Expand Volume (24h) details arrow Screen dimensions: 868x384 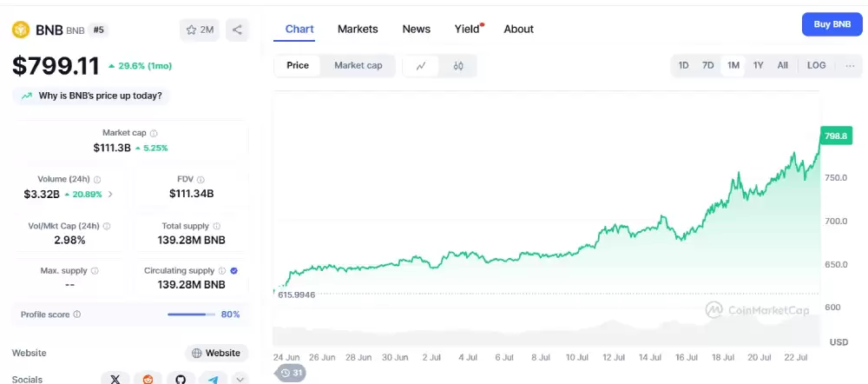click(x=110, y=194)
